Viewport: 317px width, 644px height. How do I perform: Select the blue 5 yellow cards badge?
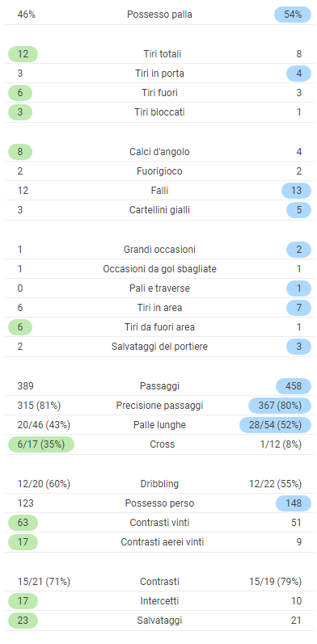(x=299, y=210)
